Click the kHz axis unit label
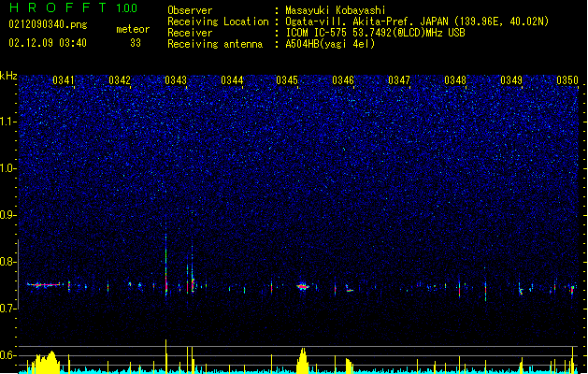Viewport: 588px width, 374px height. coord(8,76)
